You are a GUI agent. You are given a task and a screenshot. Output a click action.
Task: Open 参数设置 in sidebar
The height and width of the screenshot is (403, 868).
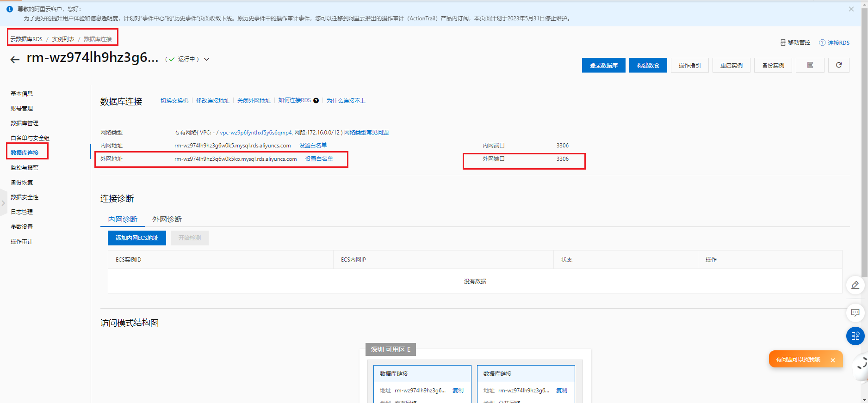pyautogui.click(x=22, y=226)
